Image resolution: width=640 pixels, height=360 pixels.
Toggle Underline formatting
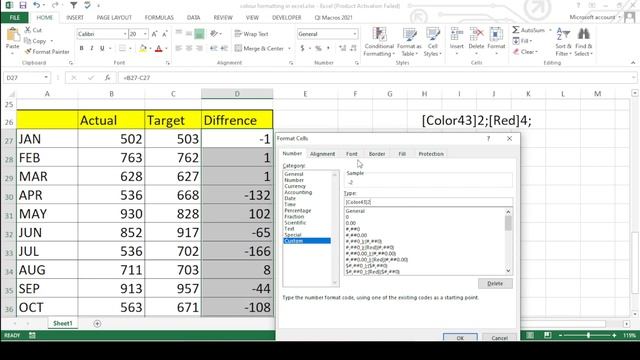(x=102, y=48)
